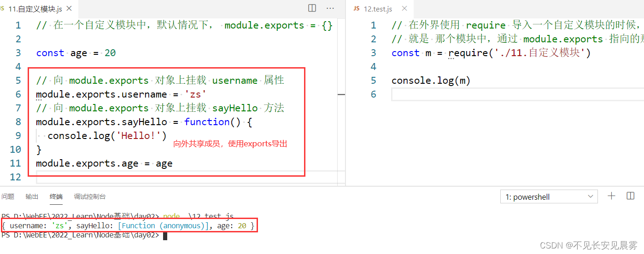Open the 输出 (Output) panel tab
The image size is (644, 254).
(32, 196)
